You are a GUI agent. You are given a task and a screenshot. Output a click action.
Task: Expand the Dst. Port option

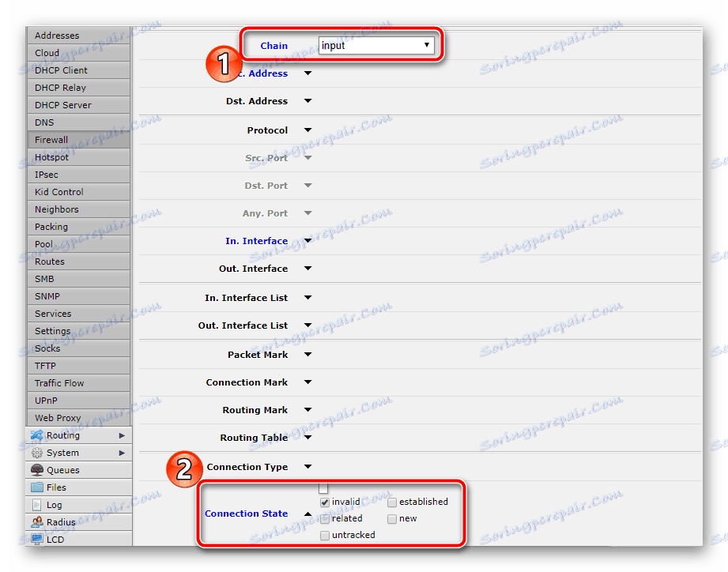tap(307, 186)
